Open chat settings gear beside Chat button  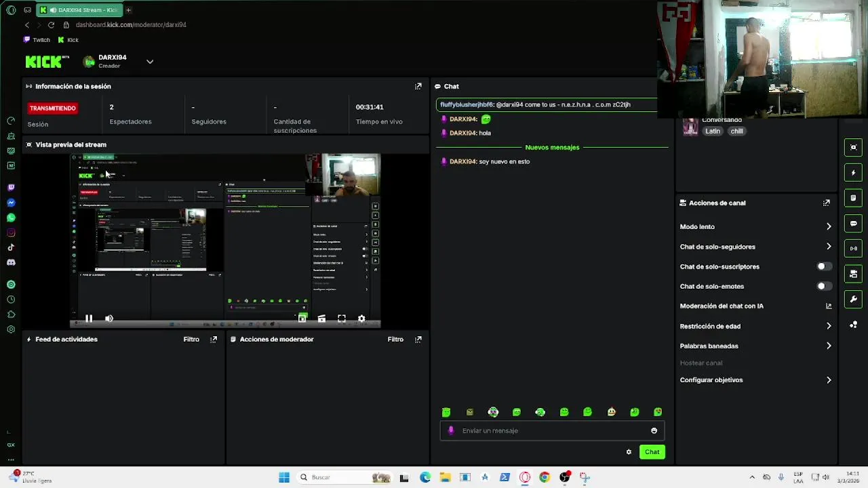[x=629, y=452]
